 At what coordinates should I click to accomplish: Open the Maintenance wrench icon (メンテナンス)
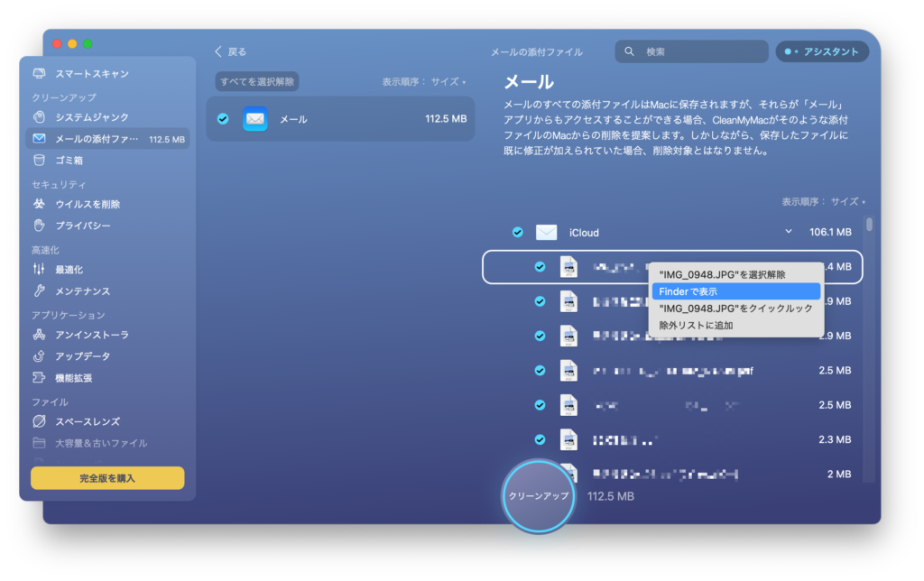click(x=39, y=291)
